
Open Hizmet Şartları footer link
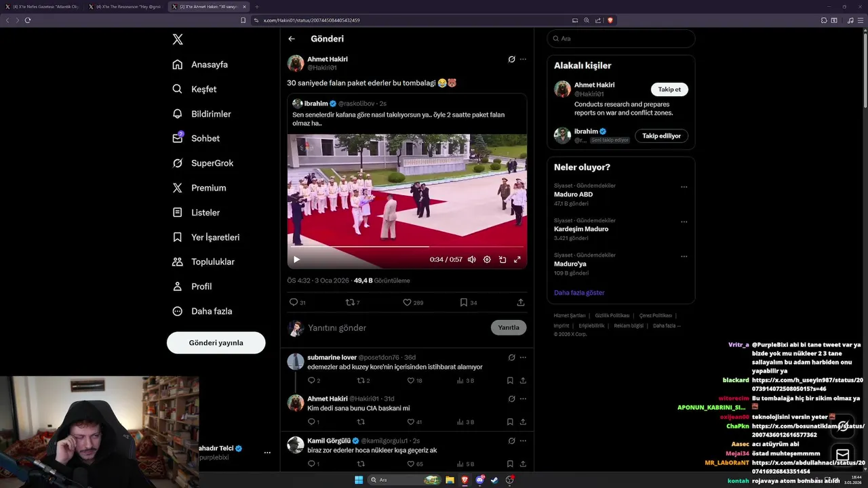[570, 316]
